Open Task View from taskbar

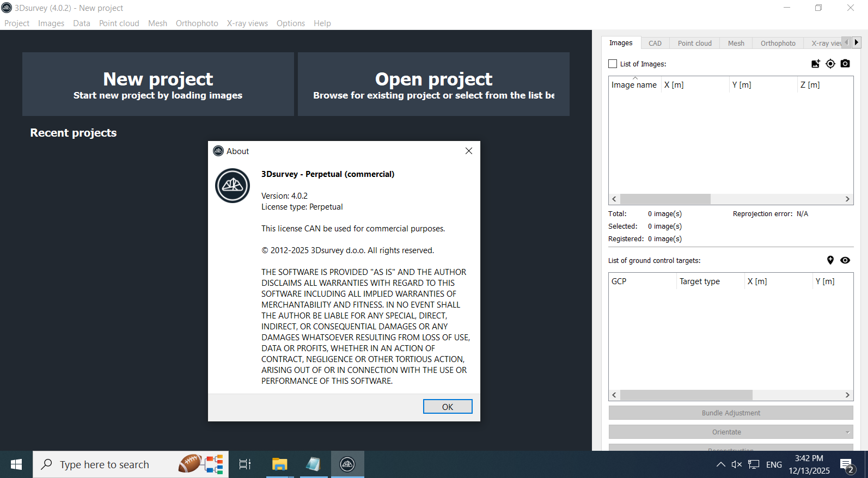pos(245,464)
